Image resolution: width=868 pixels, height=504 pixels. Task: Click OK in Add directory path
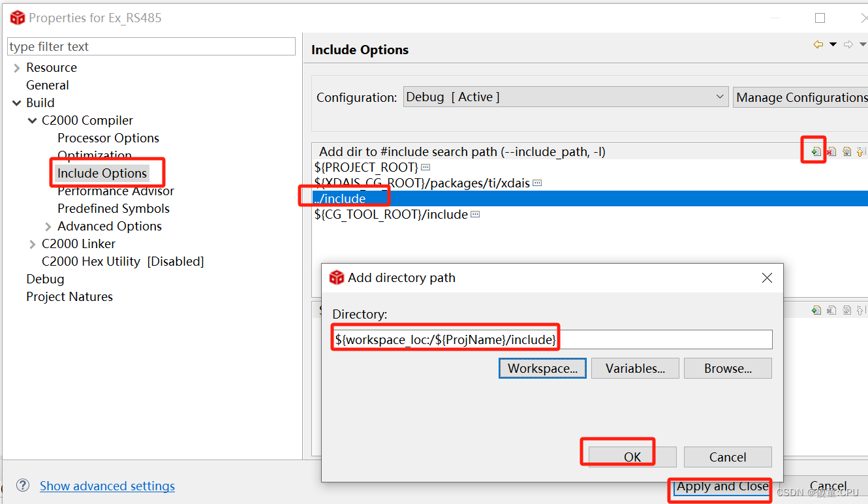(x=632, y=457)
